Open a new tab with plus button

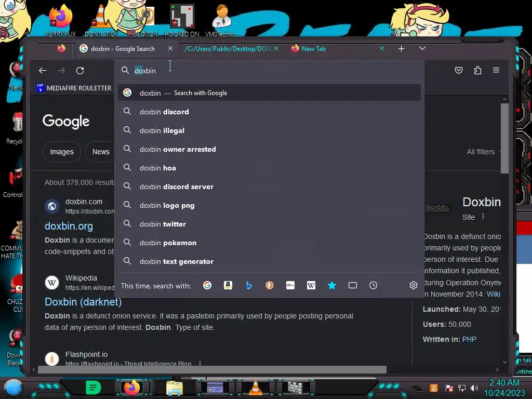pyautogui.click(x=402, y=49)
